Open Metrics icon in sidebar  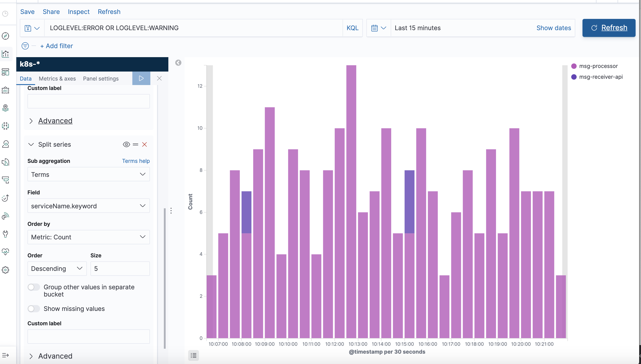pyautogui.click(x=5, y=144)
